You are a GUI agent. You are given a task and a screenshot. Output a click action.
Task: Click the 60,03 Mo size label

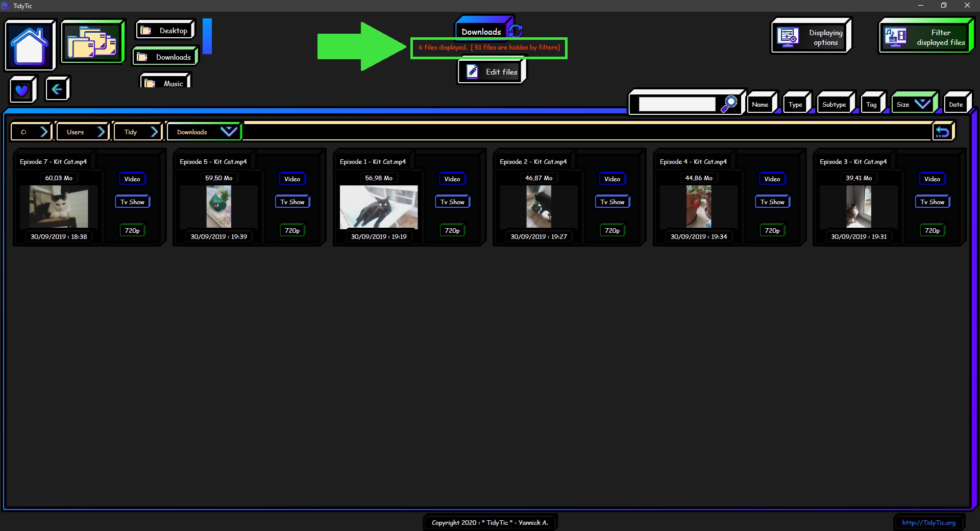59,178
